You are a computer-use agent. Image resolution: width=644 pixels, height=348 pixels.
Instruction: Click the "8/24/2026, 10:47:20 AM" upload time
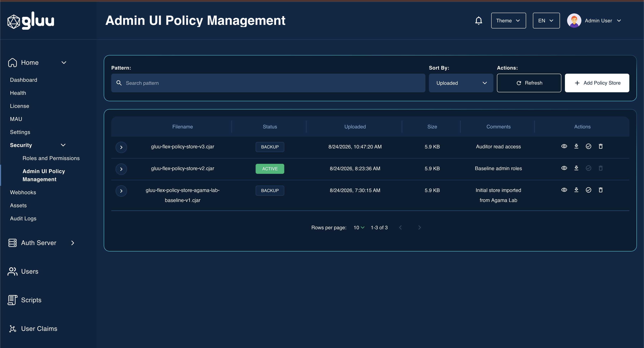pyautogui.click(x=355, y=147)
